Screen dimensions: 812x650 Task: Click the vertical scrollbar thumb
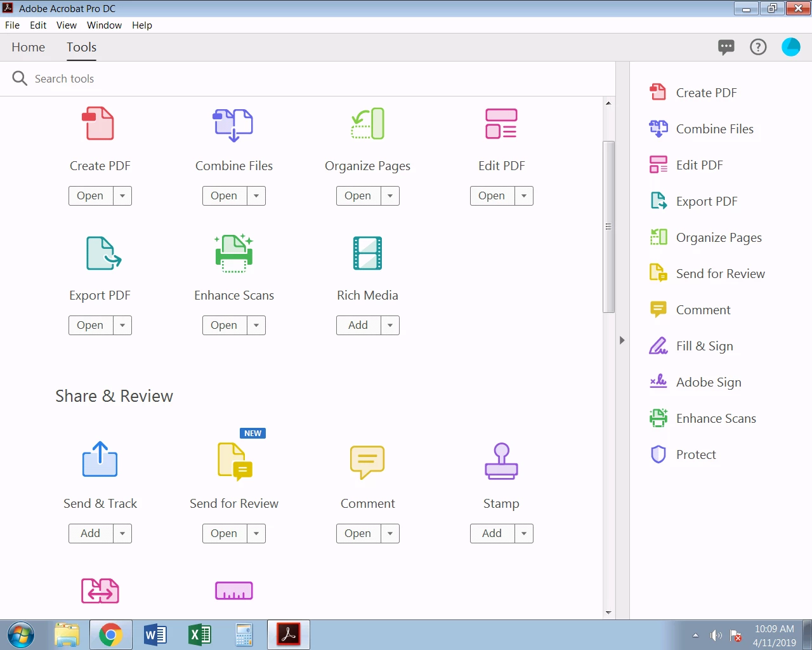pos(608,227)
